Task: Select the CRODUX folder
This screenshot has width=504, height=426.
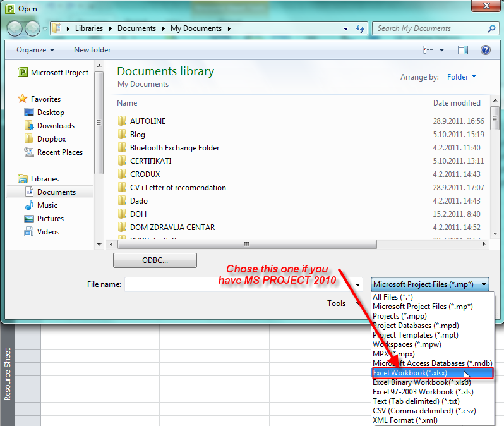Action: [145, 174]
